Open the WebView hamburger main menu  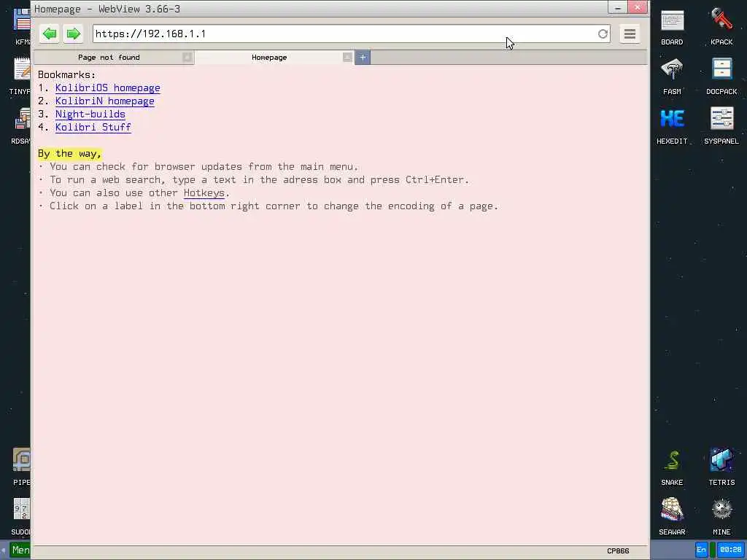[x=630, y=34]
